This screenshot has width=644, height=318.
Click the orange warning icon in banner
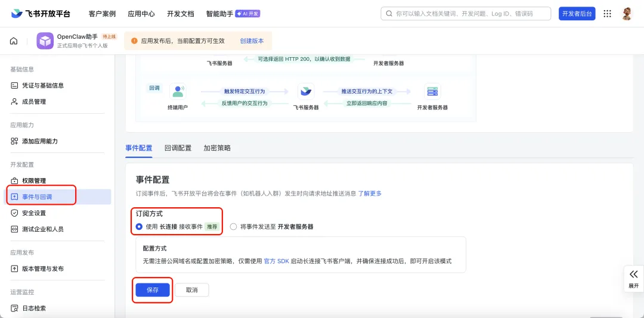coord(134,40)
